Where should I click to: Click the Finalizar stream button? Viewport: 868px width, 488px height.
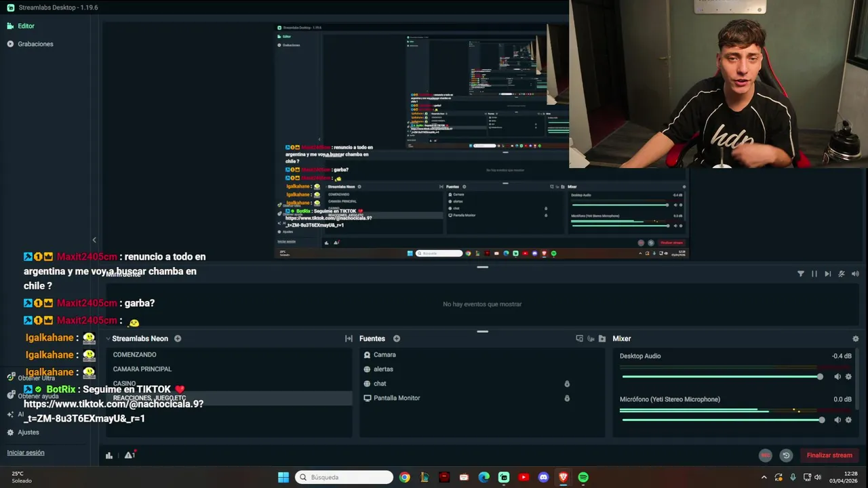pos(829,455)
